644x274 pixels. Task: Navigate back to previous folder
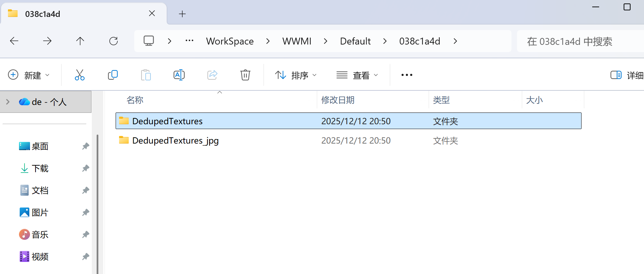pos(14,41)
